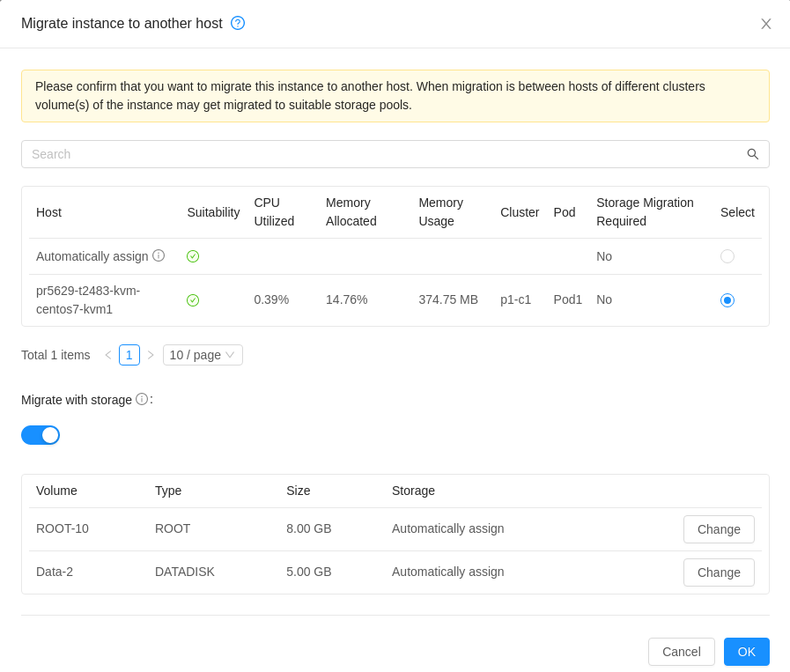Go to next page arrow
The width and height of the screenshot is (790, 672).
[x=151, y=355]
